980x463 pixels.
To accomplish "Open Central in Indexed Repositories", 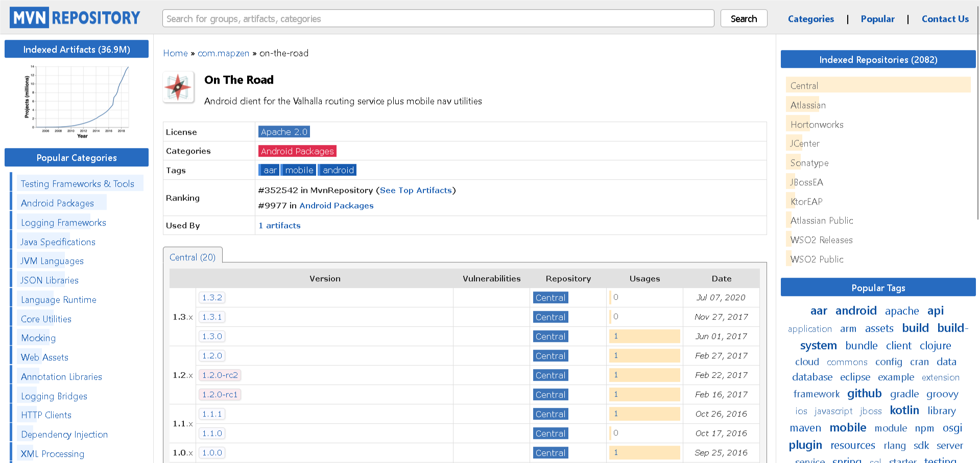I will [804, 86].
